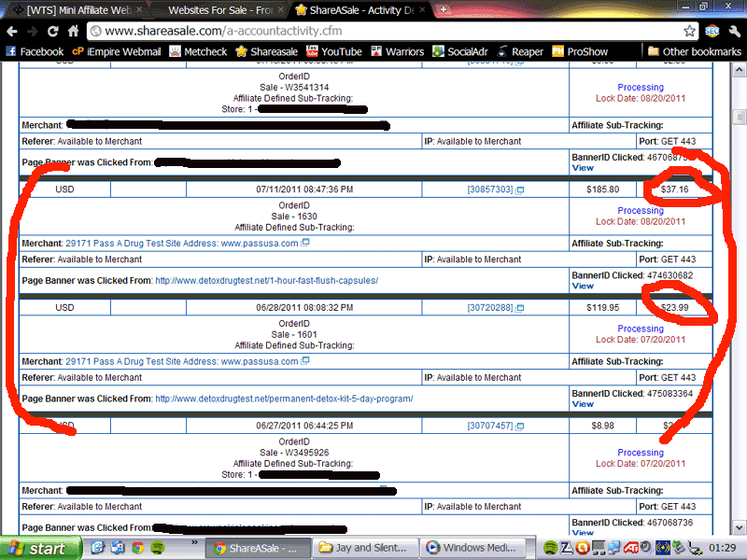Close the ShareASale Activity tab

pos(422,9)
